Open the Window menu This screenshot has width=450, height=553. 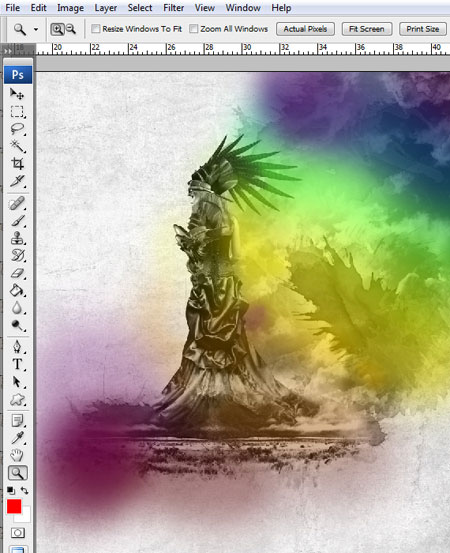coord(243,8)
